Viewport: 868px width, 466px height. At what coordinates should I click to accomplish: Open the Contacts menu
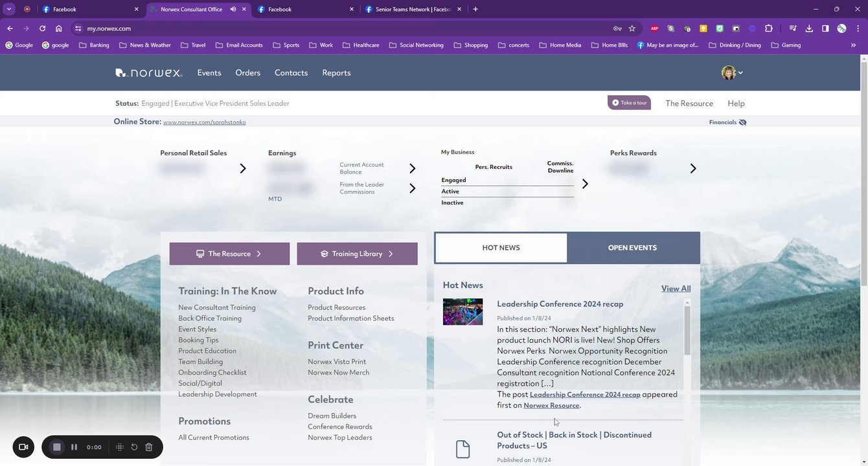coord(291,73)
